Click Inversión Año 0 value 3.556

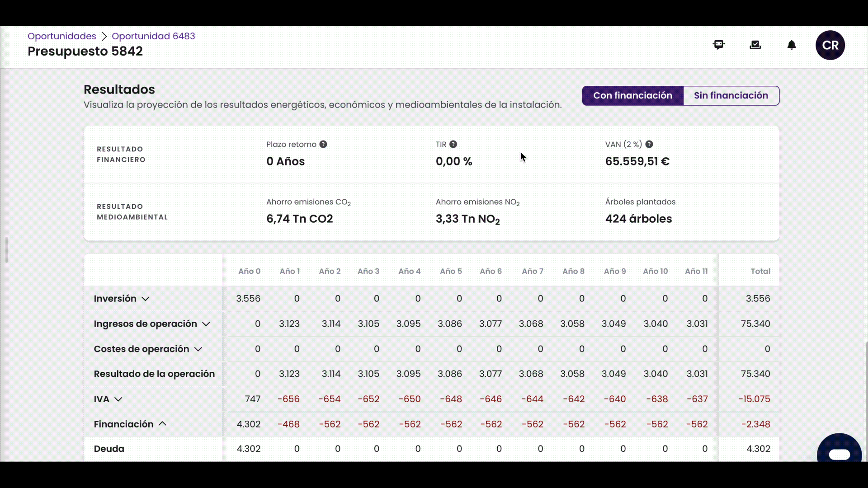tap(248, 299)
